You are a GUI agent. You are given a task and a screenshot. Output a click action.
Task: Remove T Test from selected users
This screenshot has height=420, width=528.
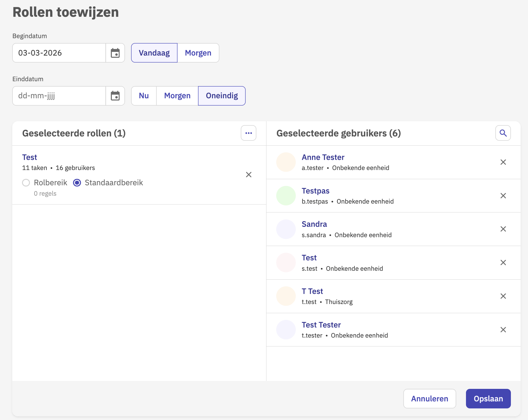click(x=503, y=296)
